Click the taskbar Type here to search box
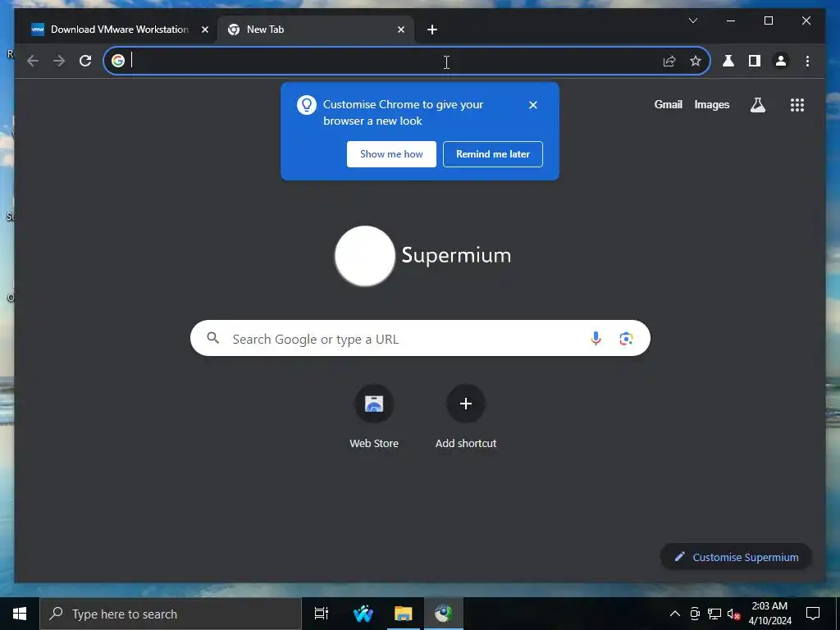840x630 pixels. pos(171,614)
